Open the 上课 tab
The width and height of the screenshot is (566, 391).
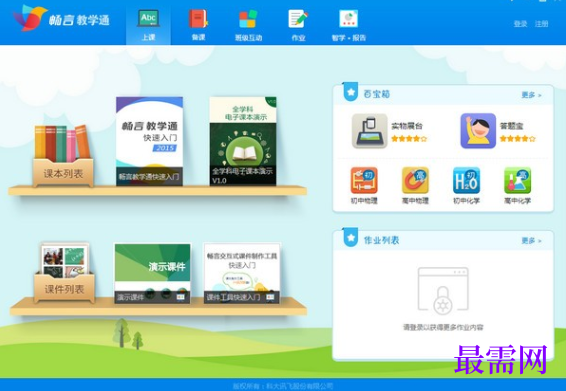tap(148, 25)
